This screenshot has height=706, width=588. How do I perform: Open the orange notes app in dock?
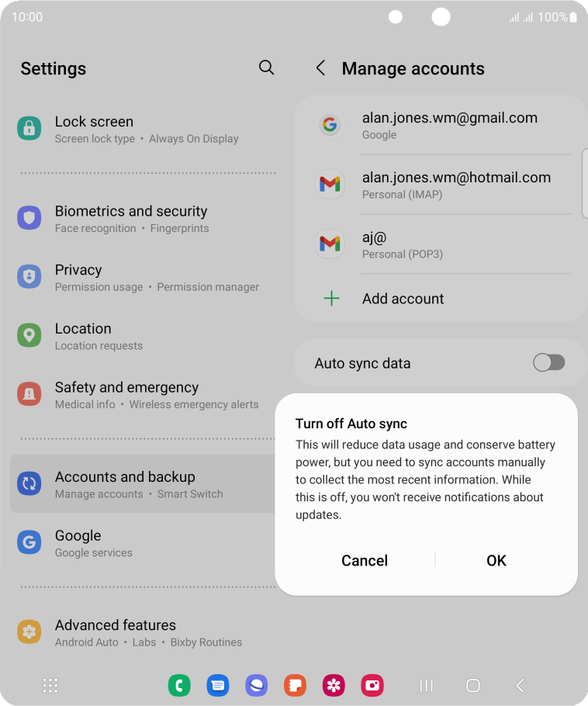296,685
